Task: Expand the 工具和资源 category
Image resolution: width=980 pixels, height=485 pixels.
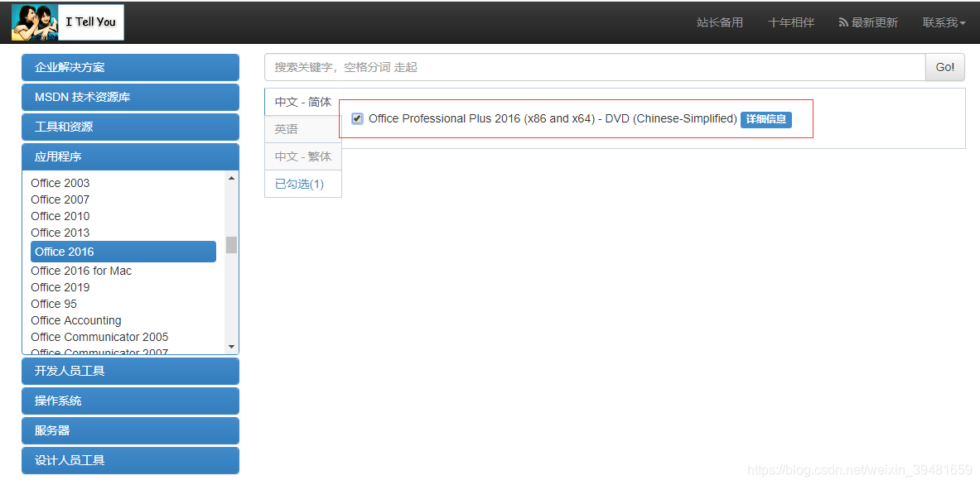Action: (130, 127)
